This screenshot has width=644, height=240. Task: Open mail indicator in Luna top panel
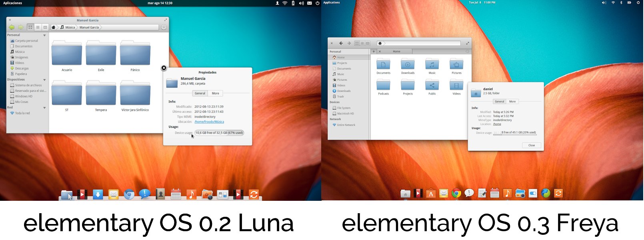pyautogui.click(x=309, y=3)
